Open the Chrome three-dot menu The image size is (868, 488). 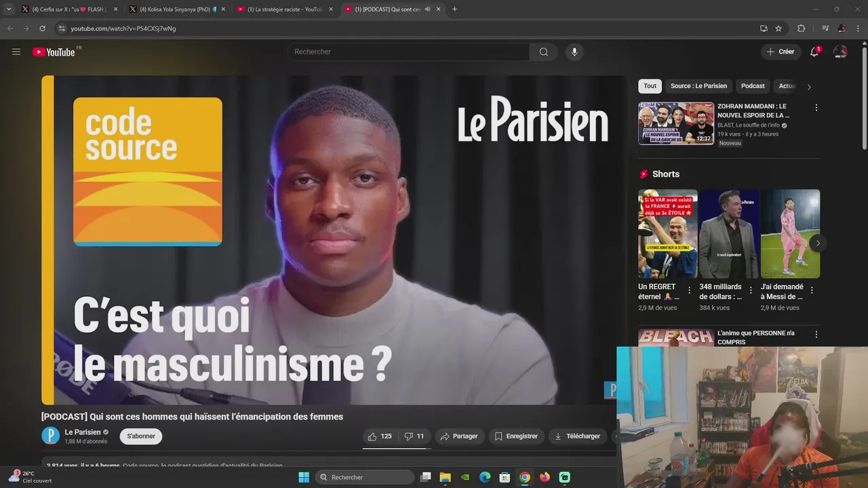tap(859, 28)
